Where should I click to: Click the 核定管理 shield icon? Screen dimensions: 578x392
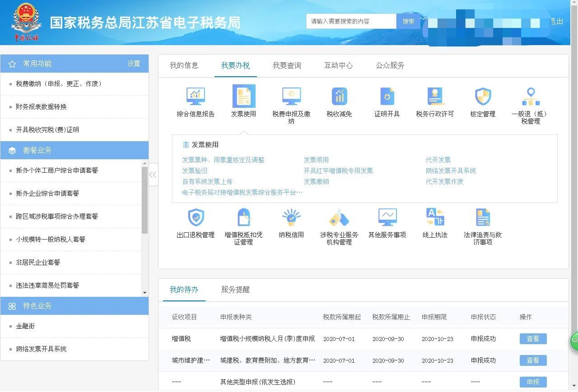coord(483,96)
